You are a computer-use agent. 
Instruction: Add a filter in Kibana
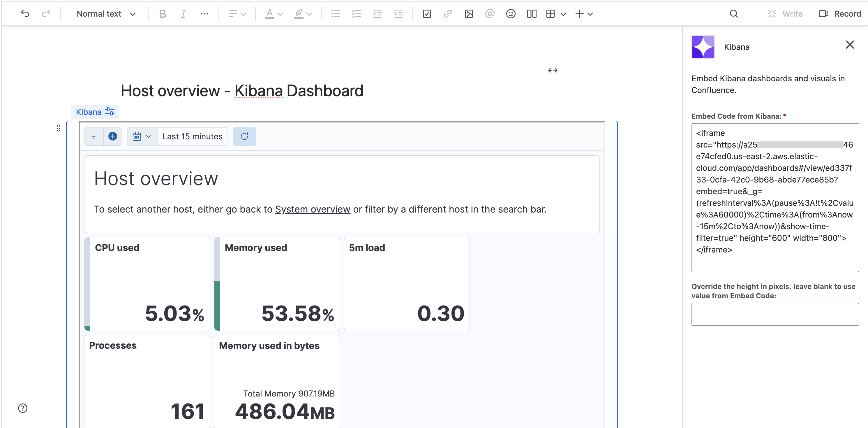click(x=112, y=136)
